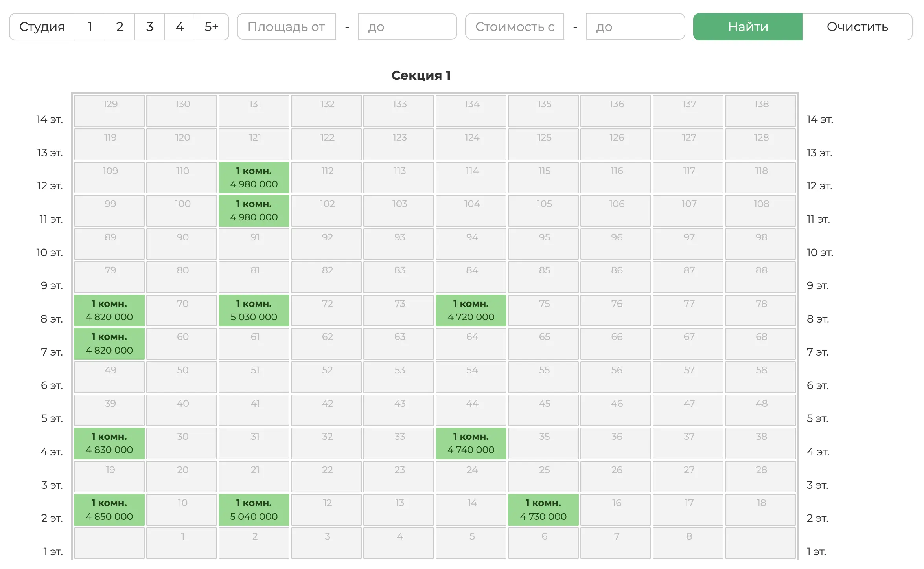Screen dimensions: 924x569
Task: Select the available apartment priced 4 730 000
Action: pyautogui.click(x=543, y=510)
